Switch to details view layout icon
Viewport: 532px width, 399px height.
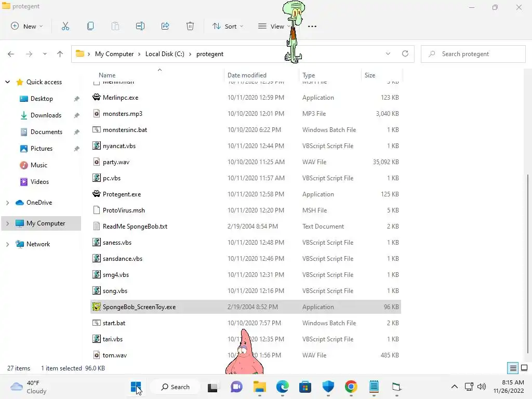click(513, 368)
